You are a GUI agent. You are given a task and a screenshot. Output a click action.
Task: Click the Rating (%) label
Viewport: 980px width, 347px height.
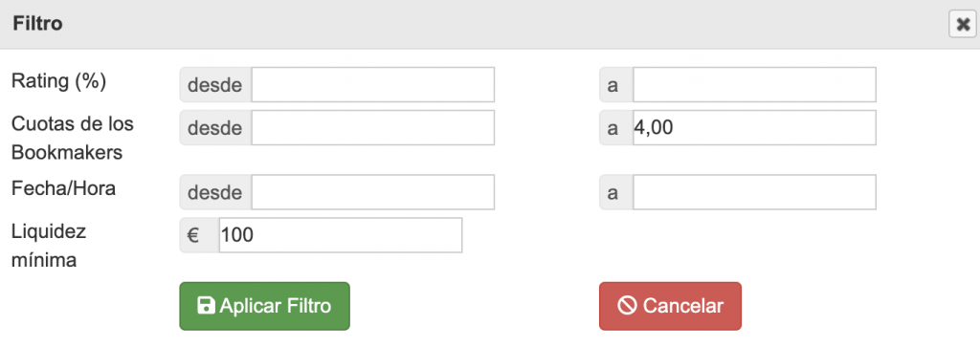[x=59, y=82]
